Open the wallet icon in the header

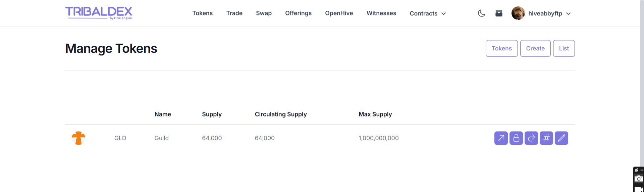pyautogui.click(x=499, y=13)
